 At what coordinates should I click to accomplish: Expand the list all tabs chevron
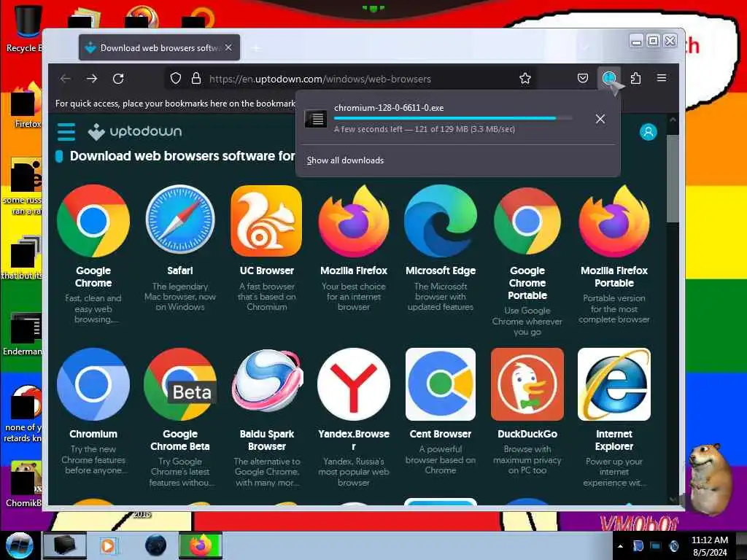coord(584,47)
